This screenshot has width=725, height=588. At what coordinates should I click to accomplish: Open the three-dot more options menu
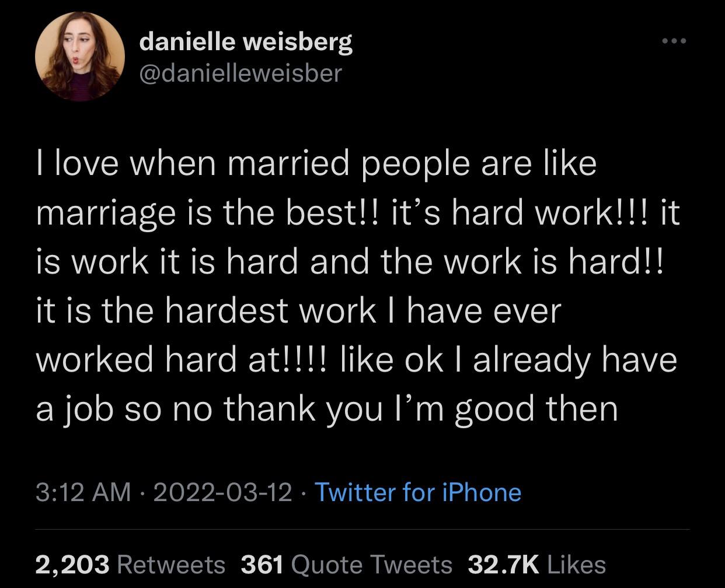click(x=675, y=41)
